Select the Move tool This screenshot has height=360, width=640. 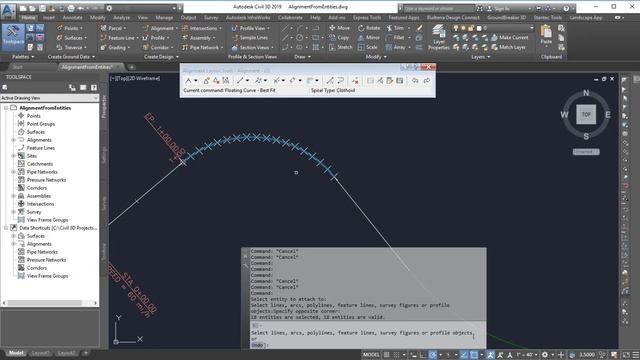(340, 28)
